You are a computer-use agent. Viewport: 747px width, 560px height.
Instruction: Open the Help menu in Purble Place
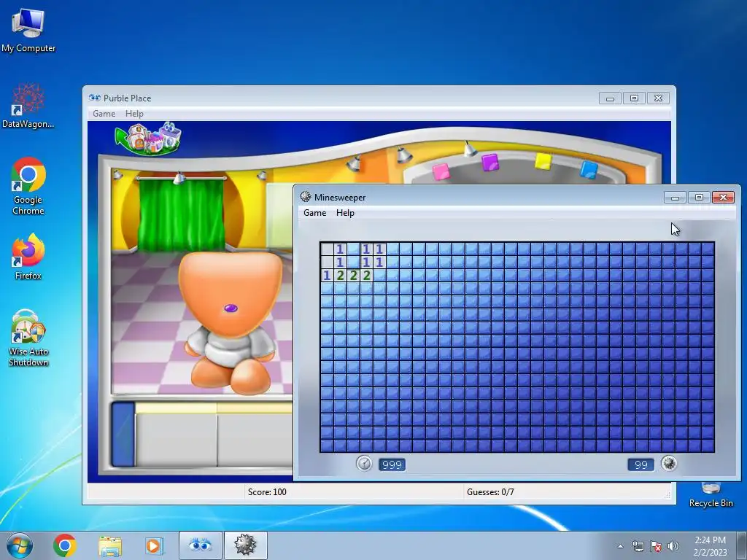pos(134,113)
